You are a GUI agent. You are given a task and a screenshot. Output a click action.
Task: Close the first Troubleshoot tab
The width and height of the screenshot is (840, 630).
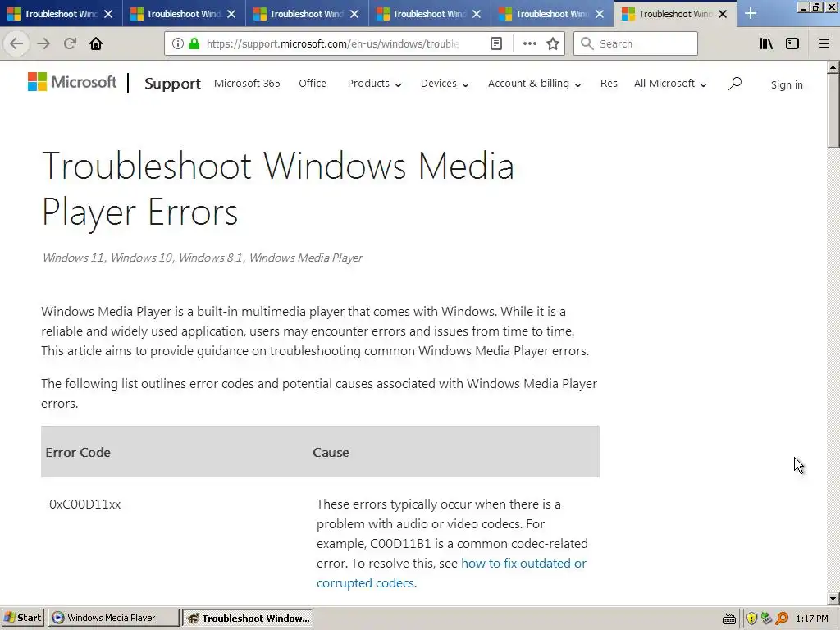[x=108, y=14]
